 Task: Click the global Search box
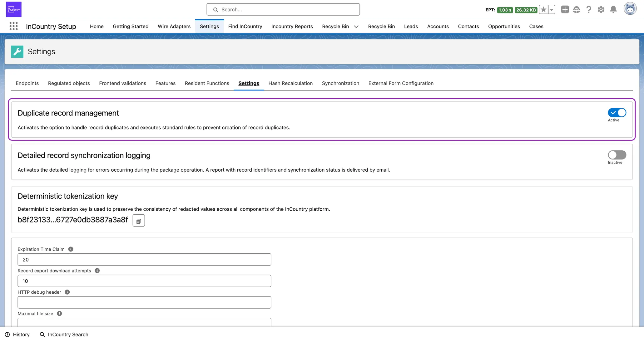(283, 10)
